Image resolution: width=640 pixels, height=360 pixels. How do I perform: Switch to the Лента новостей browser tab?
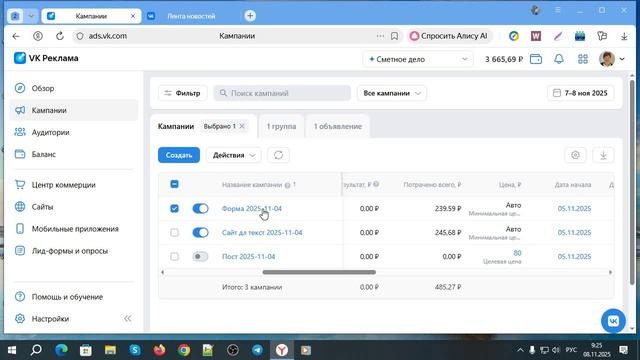click(191, 16)
